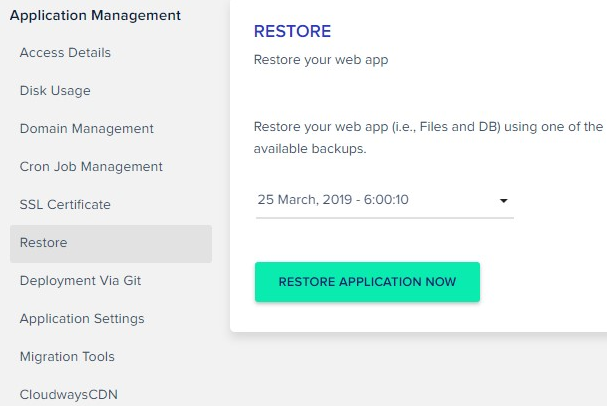
Task: Open Migration Tools section
Action: (67, 357)
